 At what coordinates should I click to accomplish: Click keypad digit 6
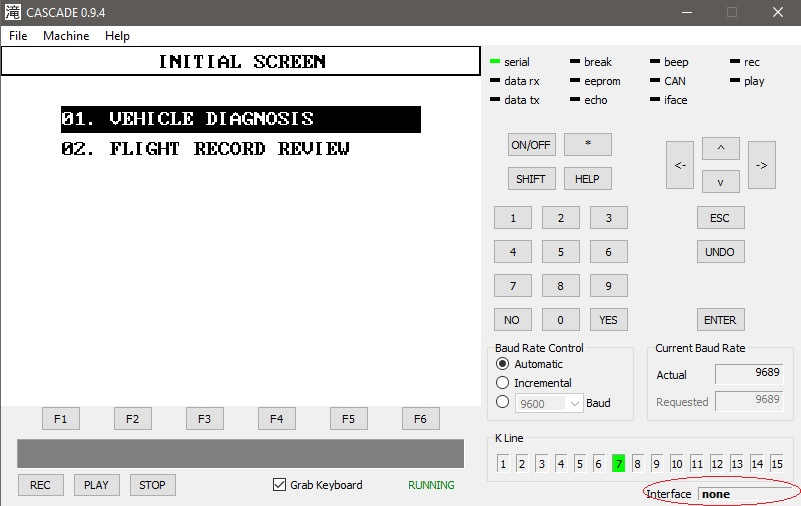[608, 252]
